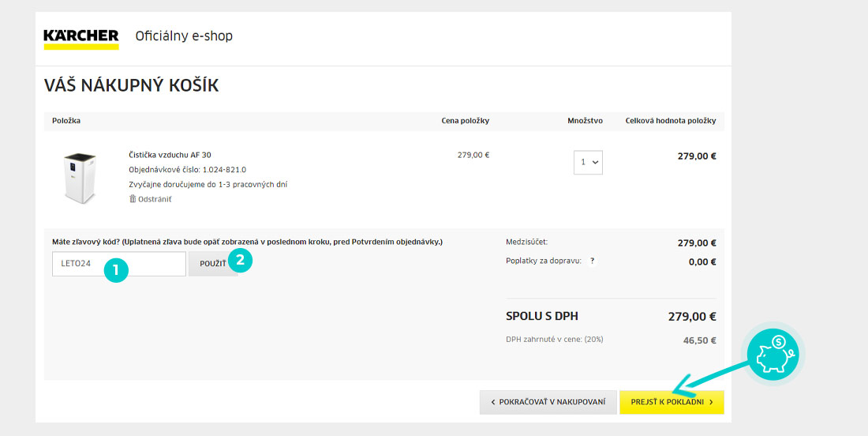Click the 46,50 € DPH value

click(700, 340)
